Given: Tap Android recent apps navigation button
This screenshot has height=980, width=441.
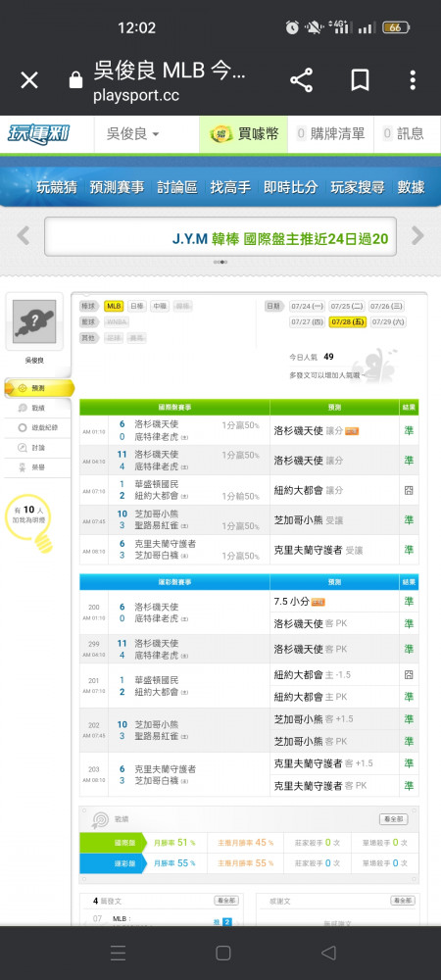Looking at the screenshot, I should 118,953.
